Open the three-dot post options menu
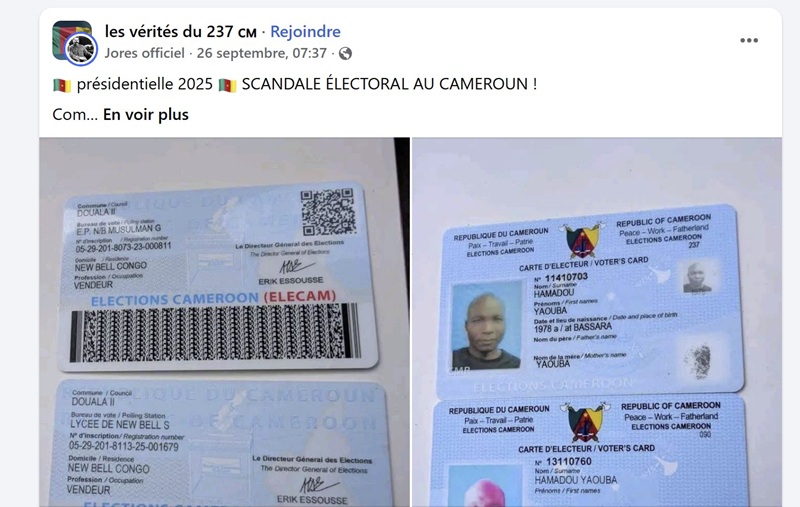Viewport: 800px width, 507px height. point(749,40)
